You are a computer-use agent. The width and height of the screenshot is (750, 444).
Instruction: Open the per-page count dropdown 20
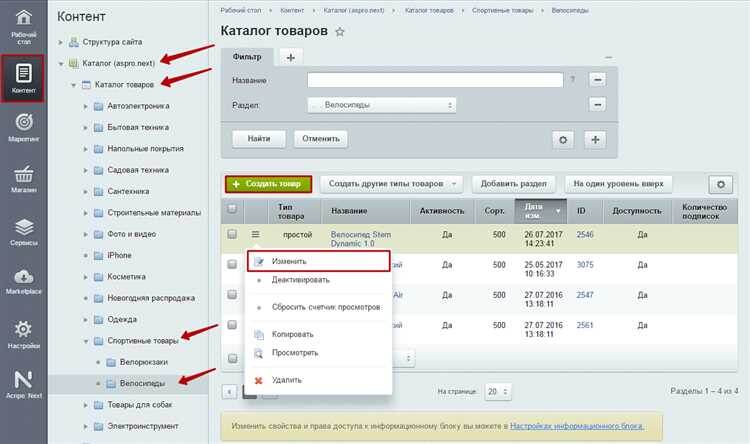click(x=497, y=392)
